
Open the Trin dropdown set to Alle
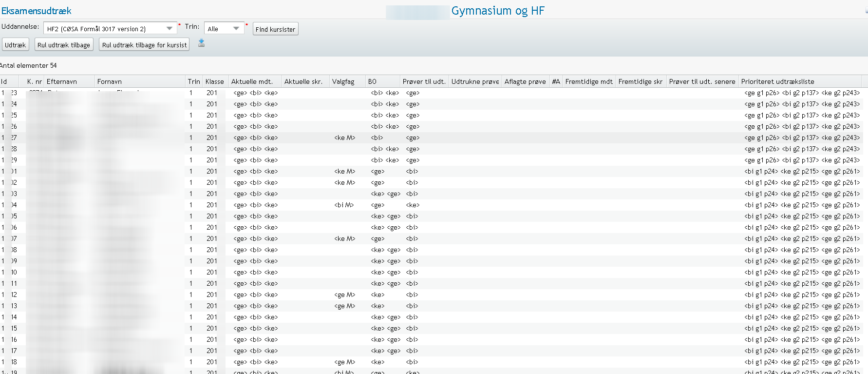click(x=224, y=29)
